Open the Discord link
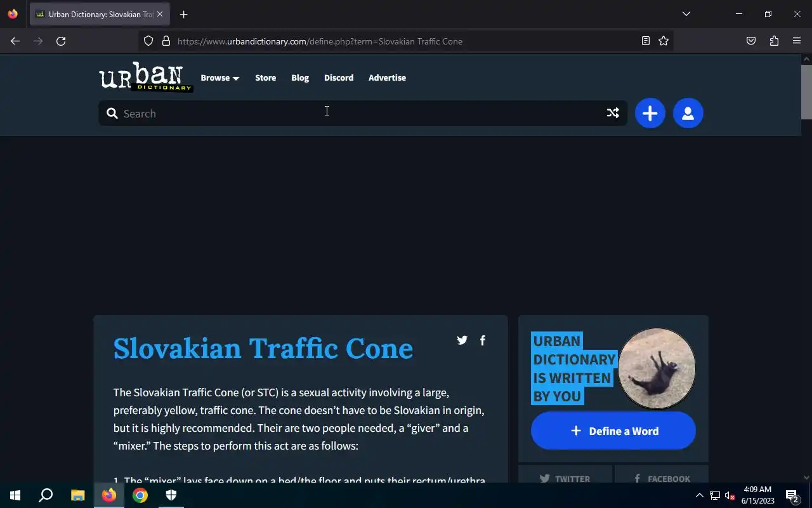This screenshot has height=508, width=812. [x=339, y=77]
